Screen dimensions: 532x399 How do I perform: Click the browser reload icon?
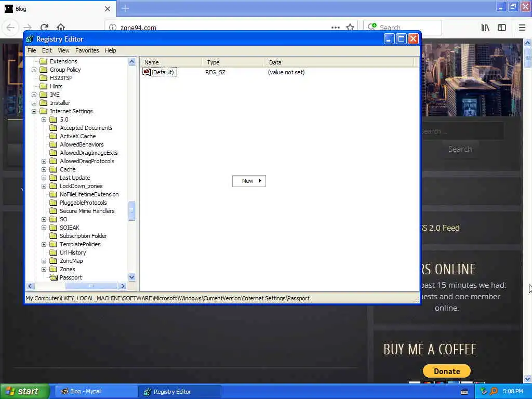(x=45, y=28)
